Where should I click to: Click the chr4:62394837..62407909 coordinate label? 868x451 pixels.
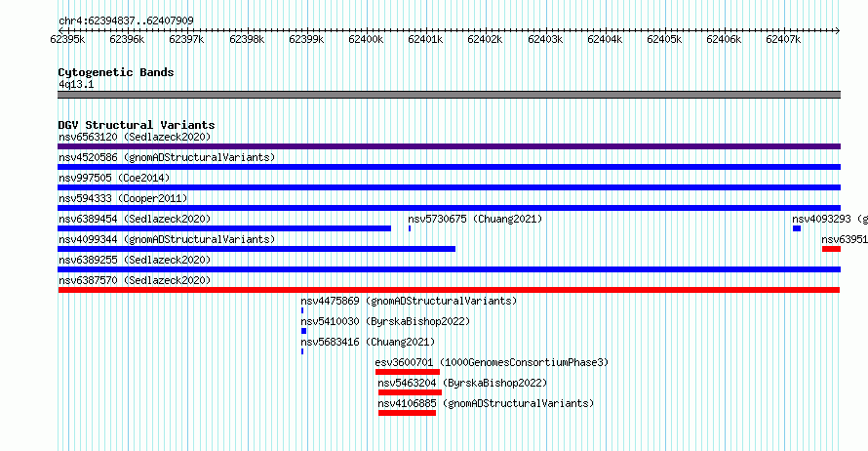click(126, 21)
